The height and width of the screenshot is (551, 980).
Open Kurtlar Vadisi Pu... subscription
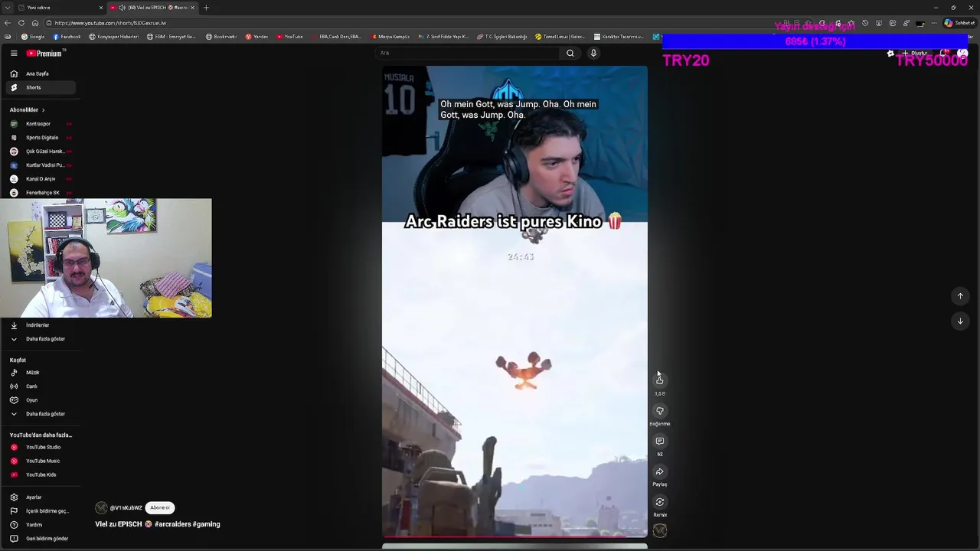(41, 165)
